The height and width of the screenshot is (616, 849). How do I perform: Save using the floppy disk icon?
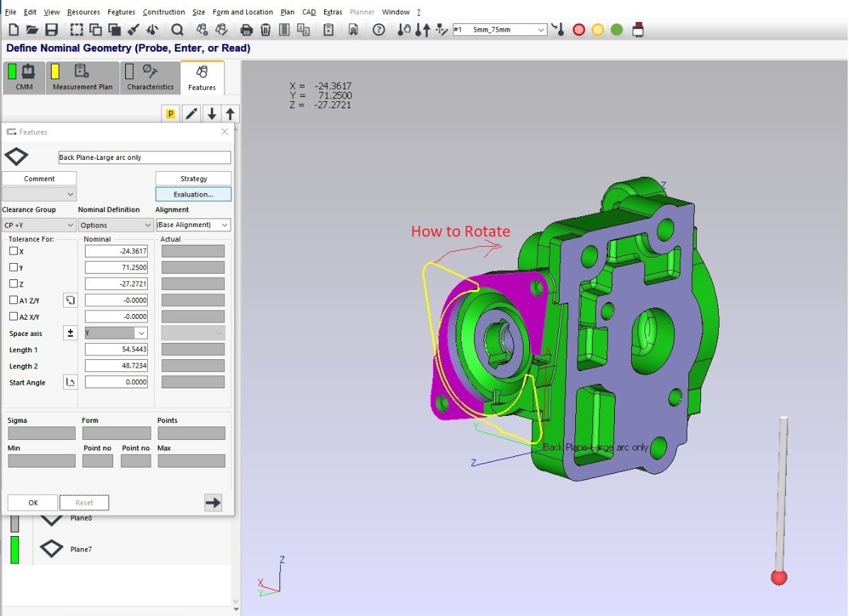tap(51, 30)
